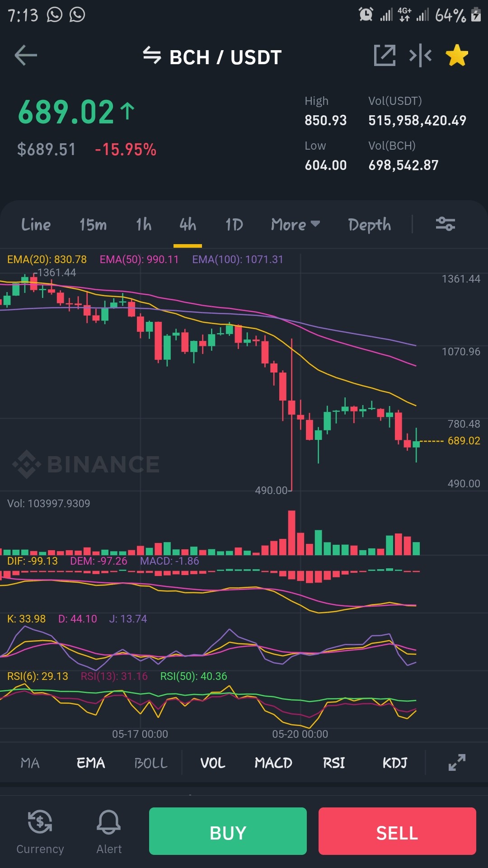The image size is (488, 868).
Task: Toggle the BOLL indicator on
Action: coord(151,763)
